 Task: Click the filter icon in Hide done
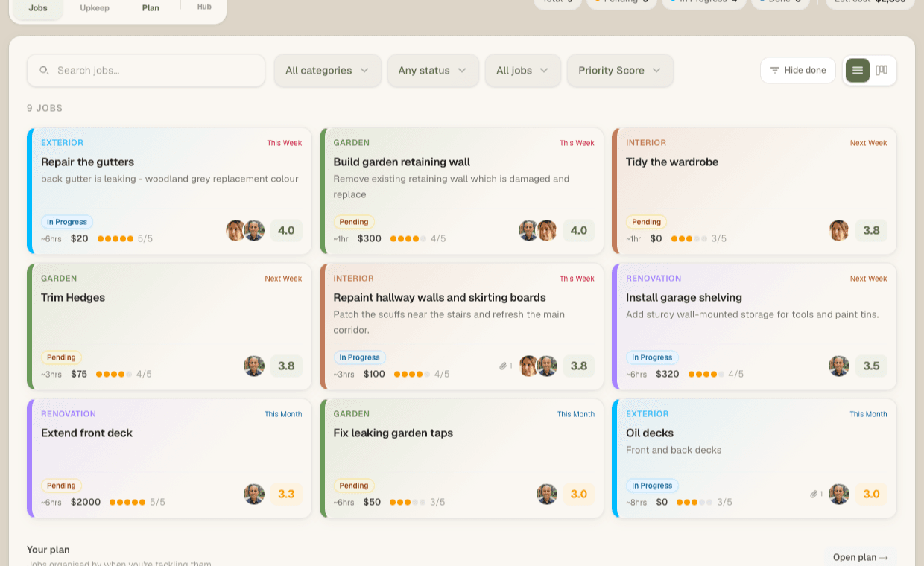775,71
